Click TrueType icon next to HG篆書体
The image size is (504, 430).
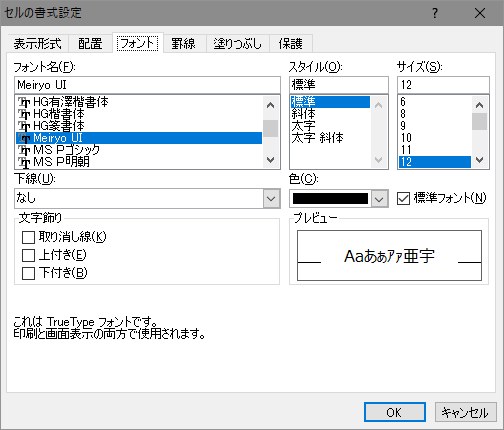[x=24, y=126]
